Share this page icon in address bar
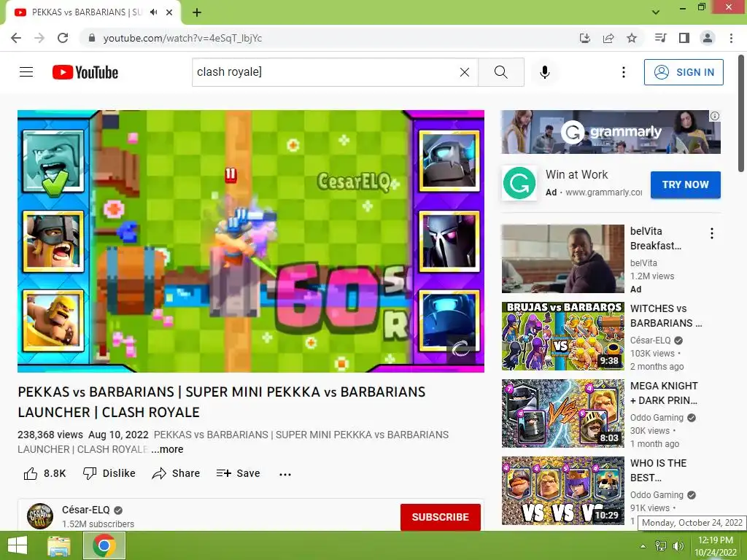This screenshot has width=747, height=560. [608, 38]
